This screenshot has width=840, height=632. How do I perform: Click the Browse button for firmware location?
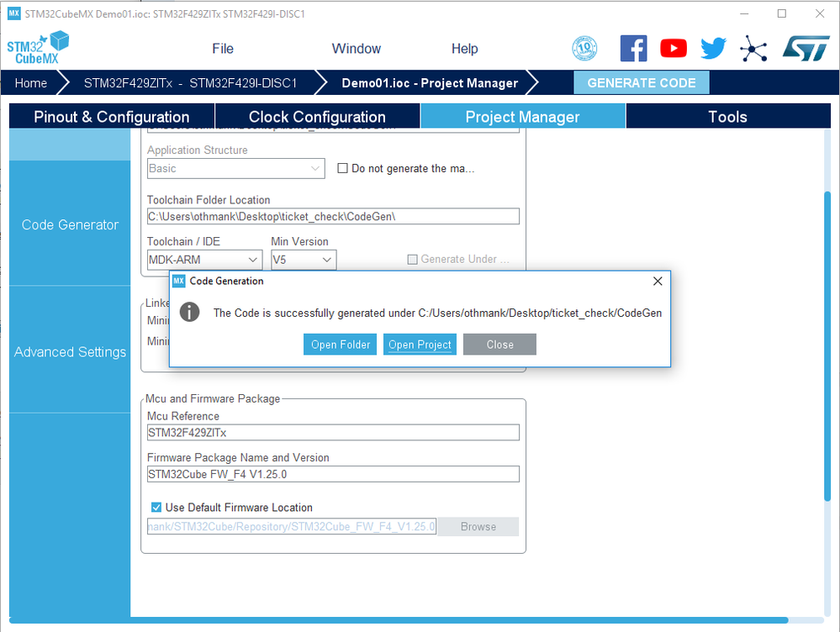click(x=478, y=526)
